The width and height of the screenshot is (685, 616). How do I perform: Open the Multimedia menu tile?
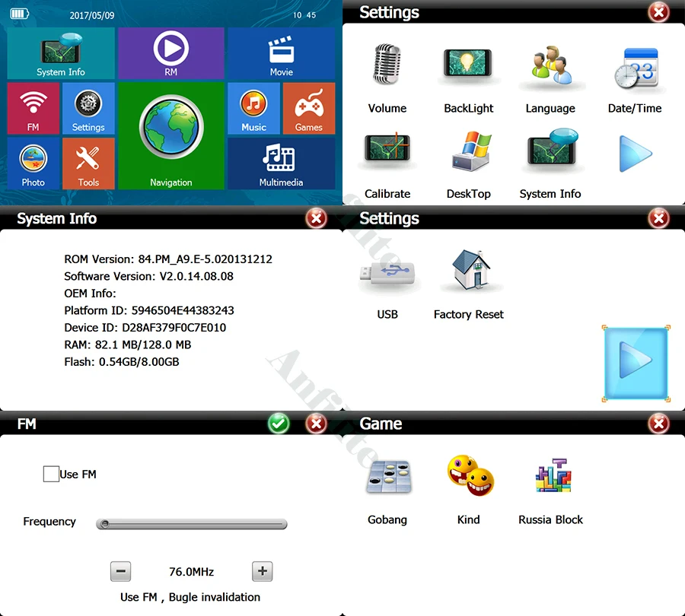pyautogui.click(x=281, y=164)
